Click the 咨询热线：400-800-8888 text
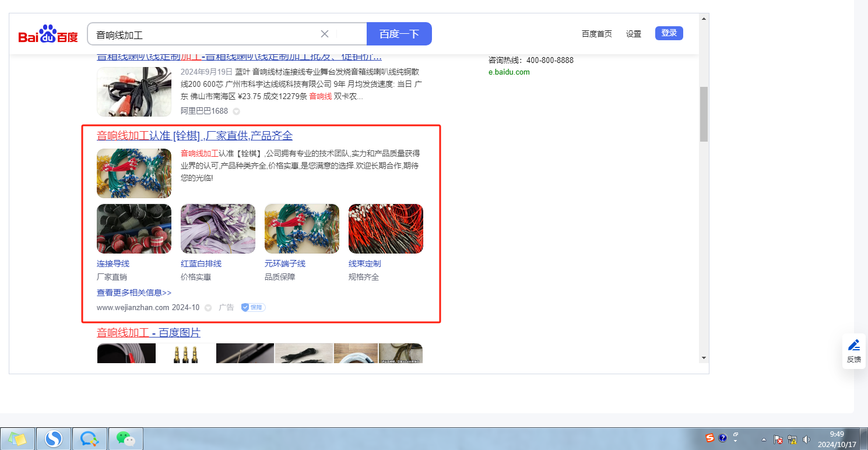This screenshot has height=450, width=868. coord(531,60)
